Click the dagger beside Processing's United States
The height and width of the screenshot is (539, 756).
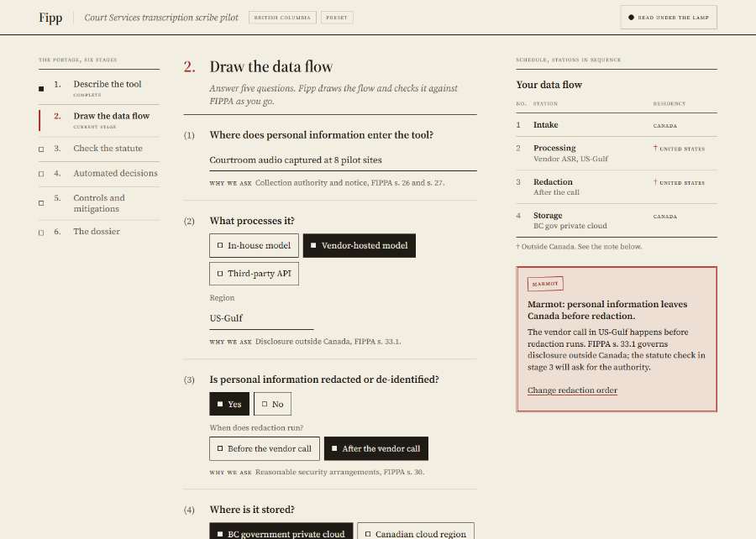(655, 149)
